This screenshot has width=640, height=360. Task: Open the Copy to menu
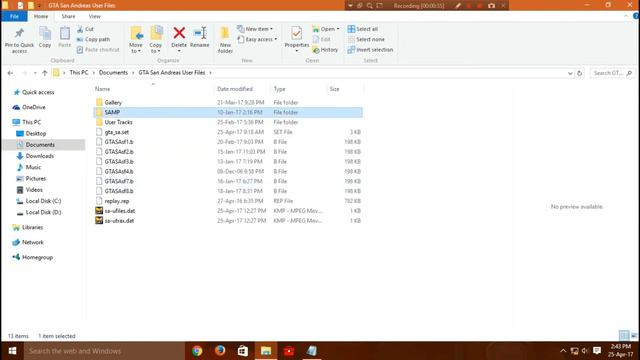pyautogui.click(x=156, y=40)
